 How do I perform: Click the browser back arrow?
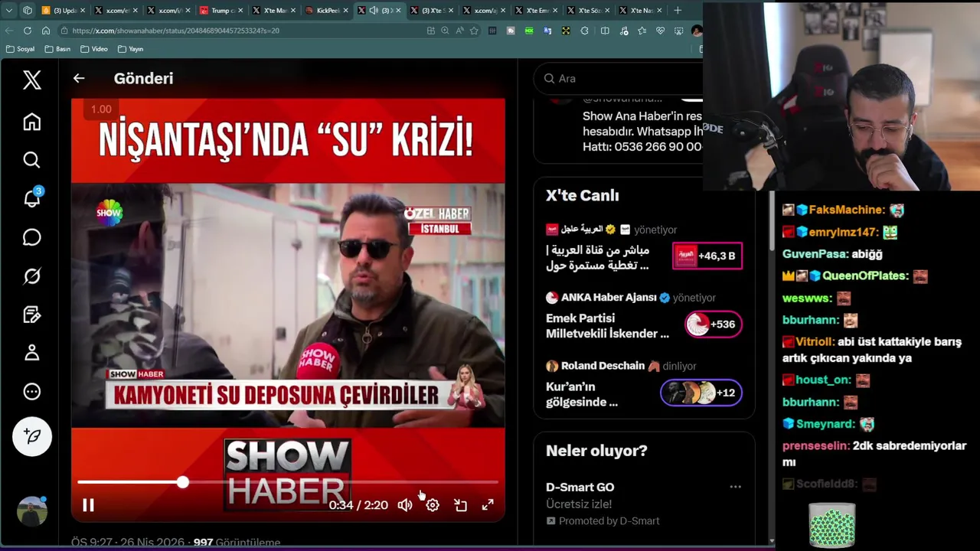click(x=9, y=31)
